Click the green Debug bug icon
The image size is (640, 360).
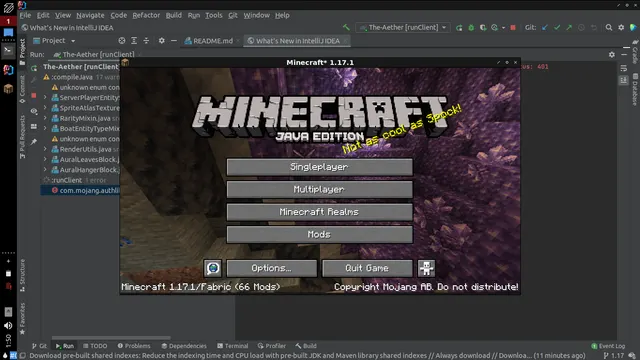[x=471, y=27]
